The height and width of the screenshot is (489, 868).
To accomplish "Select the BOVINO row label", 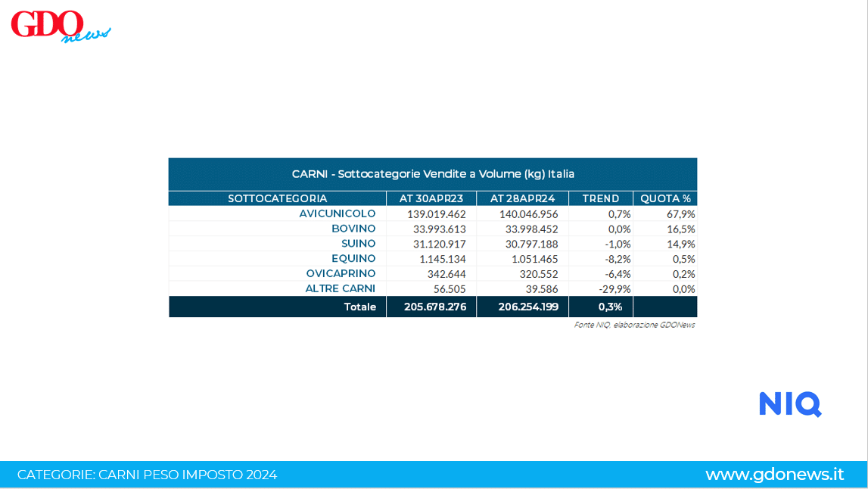I will coord(353,229).
